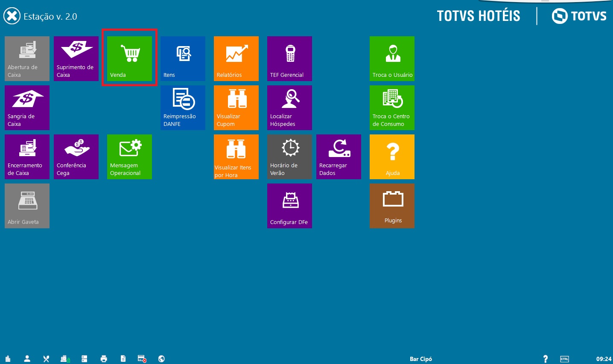Click the TOTVS HOTÉIS header text
613x364 pixels.
coord(479,16)
